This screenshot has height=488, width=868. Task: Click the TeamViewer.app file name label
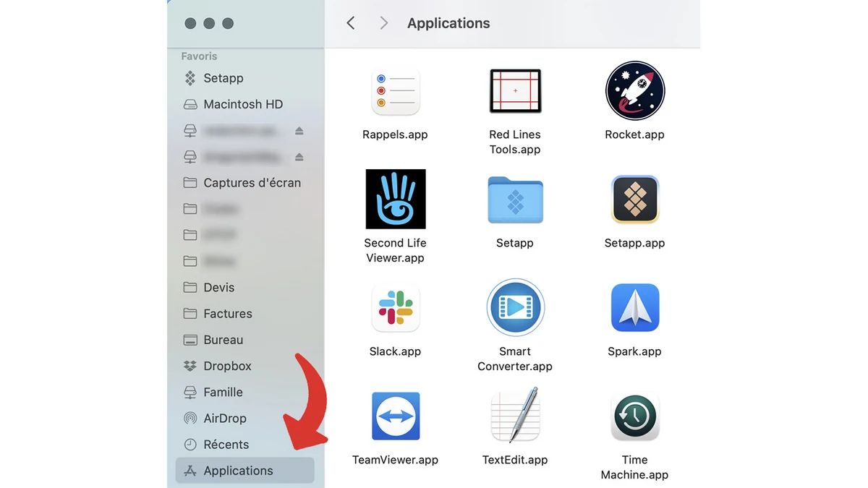[395, 460]
